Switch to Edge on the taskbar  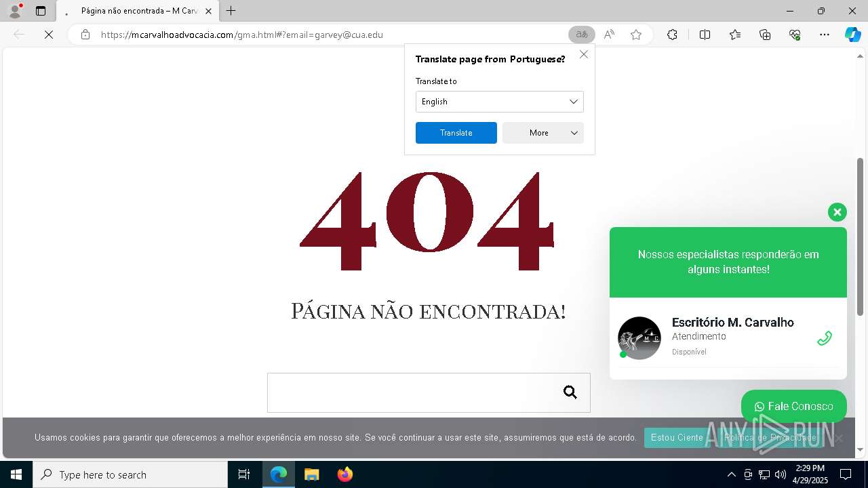[279, 474]
